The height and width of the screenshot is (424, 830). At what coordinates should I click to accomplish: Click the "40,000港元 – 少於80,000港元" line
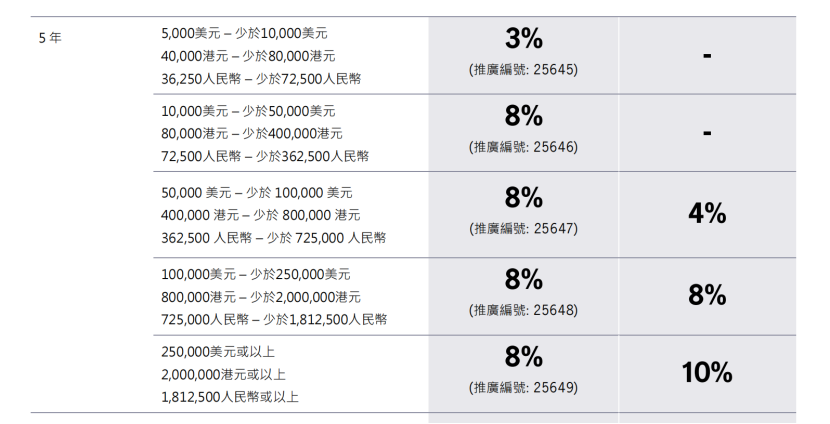[x=248, y=56]
